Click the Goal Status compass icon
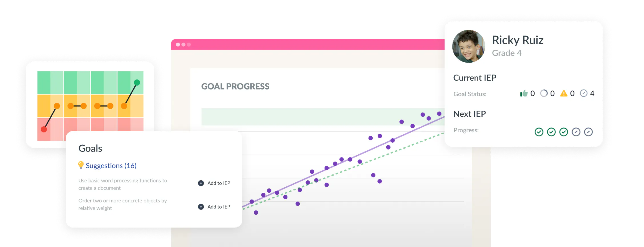The image size is (644, 247). click(x=583, y=93)
